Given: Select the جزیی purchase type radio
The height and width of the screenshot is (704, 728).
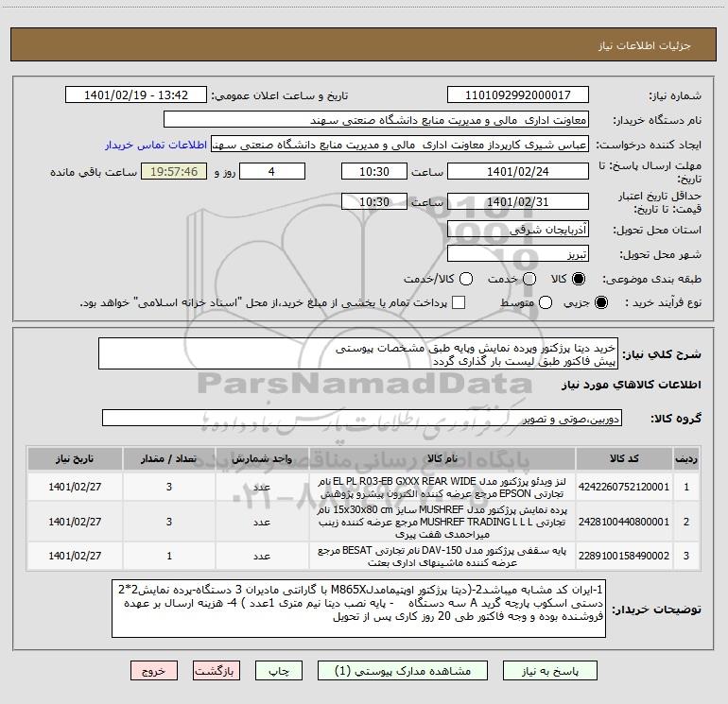Looking at the screenshot, I should pyautogui.click(x=600, y=302).
